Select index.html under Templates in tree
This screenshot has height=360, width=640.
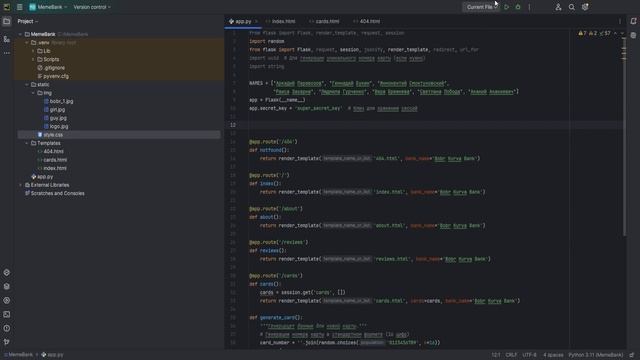pyautogui.click(x=52, y=168)
